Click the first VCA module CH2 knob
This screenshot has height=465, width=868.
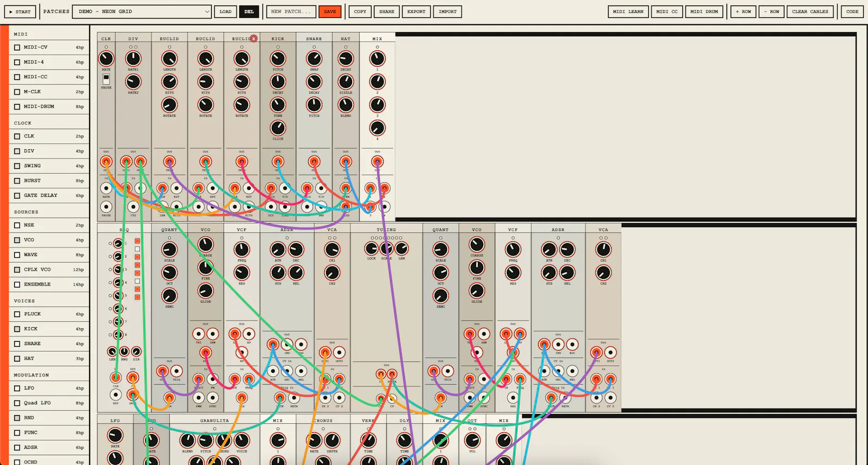point(332,272)
